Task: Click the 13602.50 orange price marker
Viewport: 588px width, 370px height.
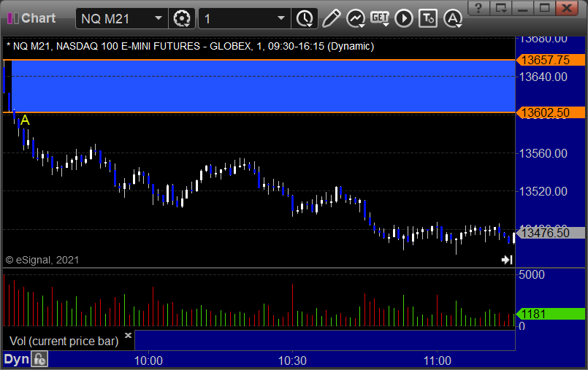Action: click(x=550, y=112)
